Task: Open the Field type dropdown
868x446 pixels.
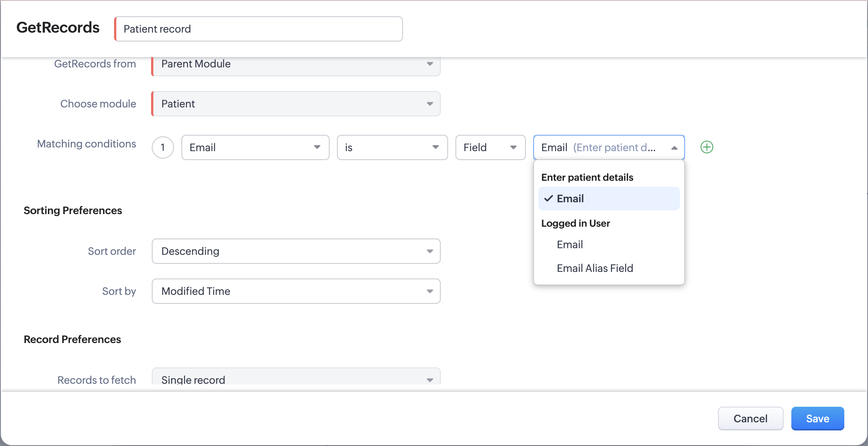Action: point(490,147)
